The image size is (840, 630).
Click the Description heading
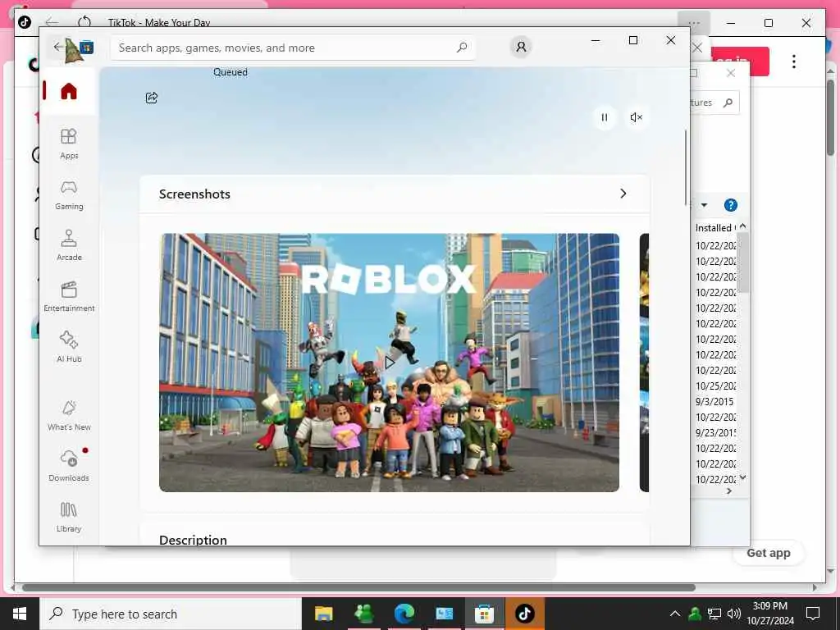coord(193,540)
